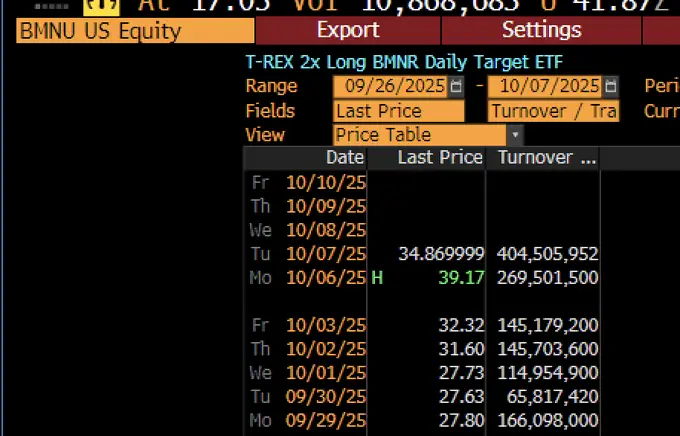Click turnover value 145,703,600
Screen dimensions: 680x436
tap(547, 349)
